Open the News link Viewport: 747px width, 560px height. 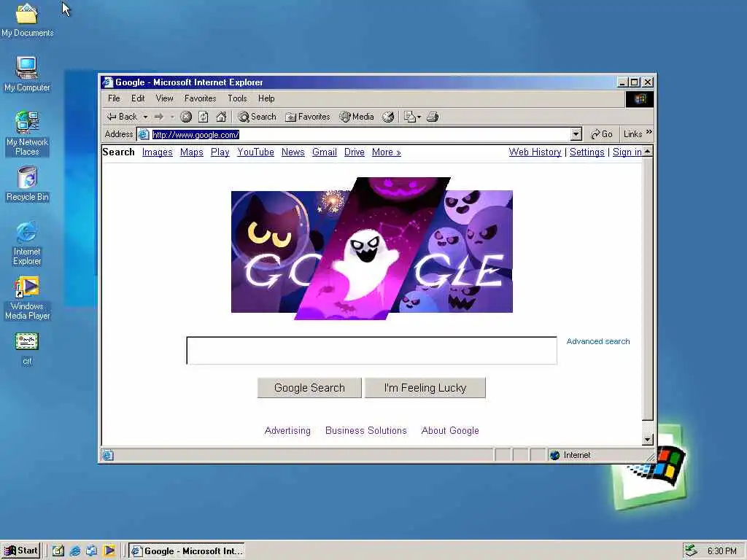point(293,152)
